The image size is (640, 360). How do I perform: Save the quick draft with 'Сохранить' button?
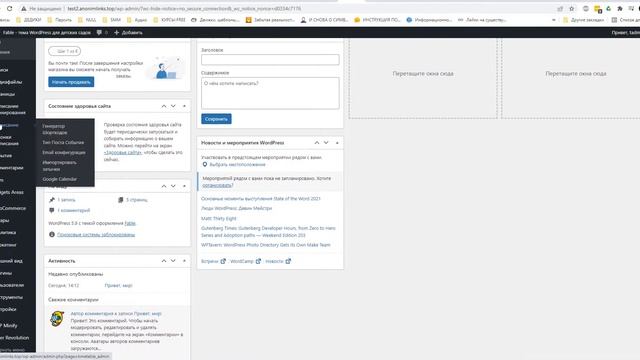(216, 119)
